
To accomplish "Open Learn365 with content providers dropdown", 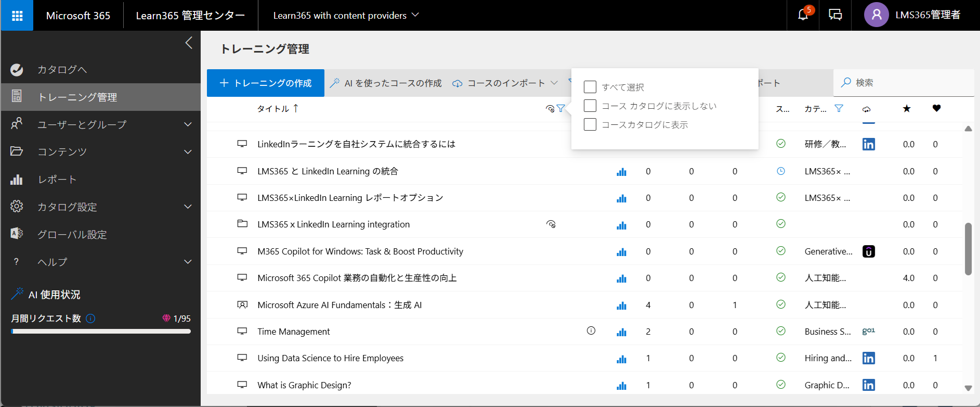I will coord(346,16).
